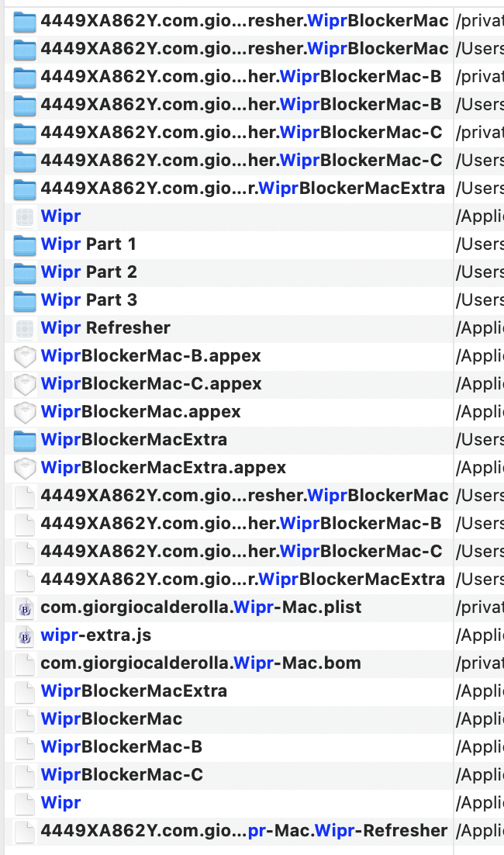Click the shield icon of WiprBlockerMac-C.appex
The height and width of the screenshot is (855, 504).
(25, 384)
